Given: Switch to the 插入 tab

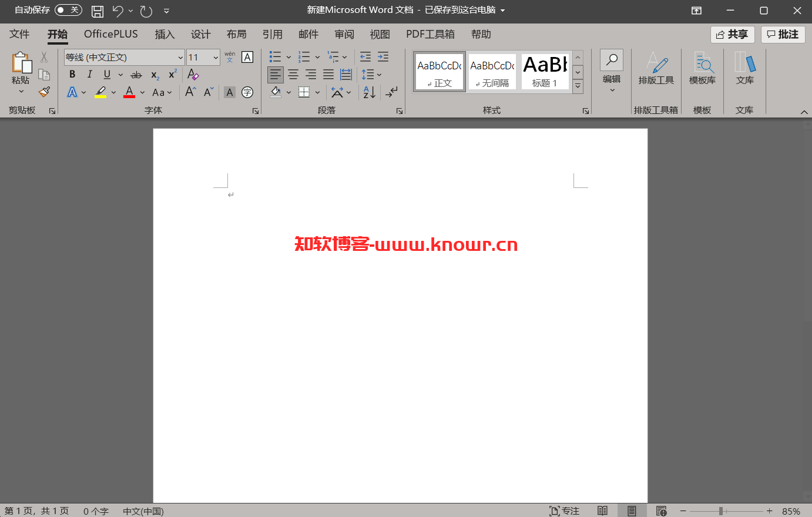Looking at the screenshot, I should point(165,34).
